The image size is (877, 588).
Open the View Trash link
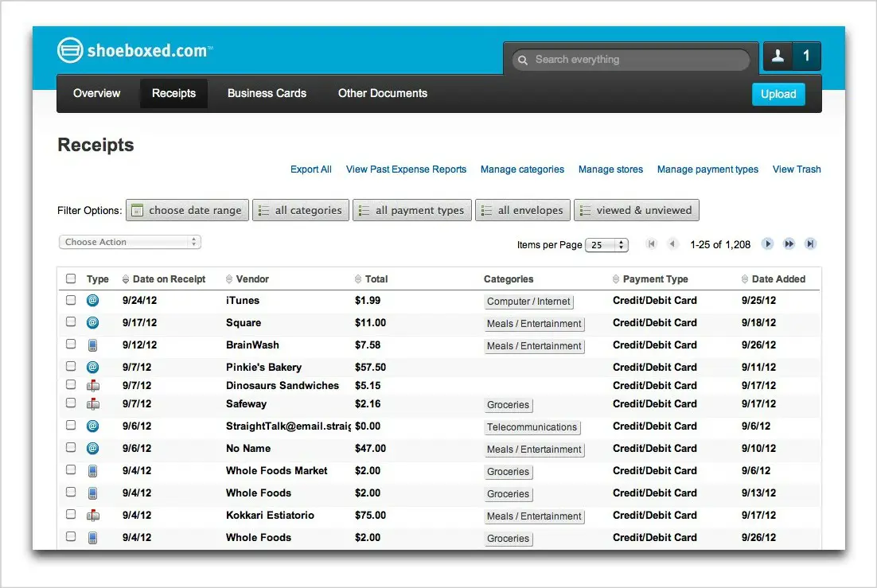coord(797,169)
